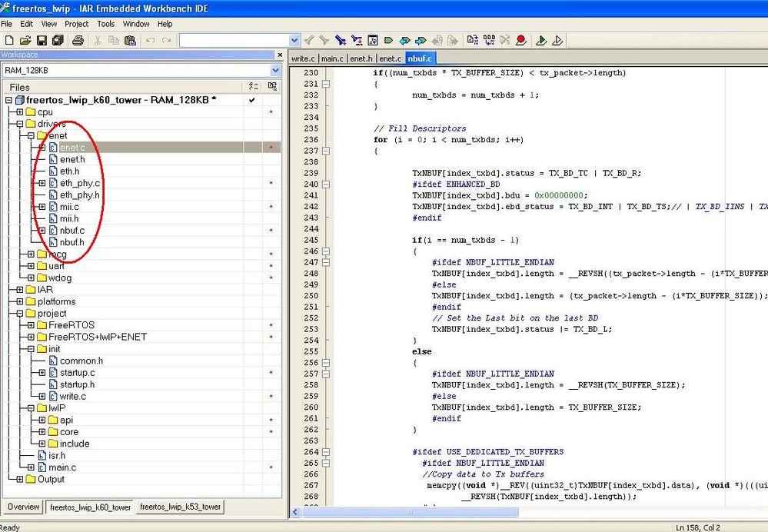Click the editor scroll left arrow
The image size is (768, 532).
295,512
